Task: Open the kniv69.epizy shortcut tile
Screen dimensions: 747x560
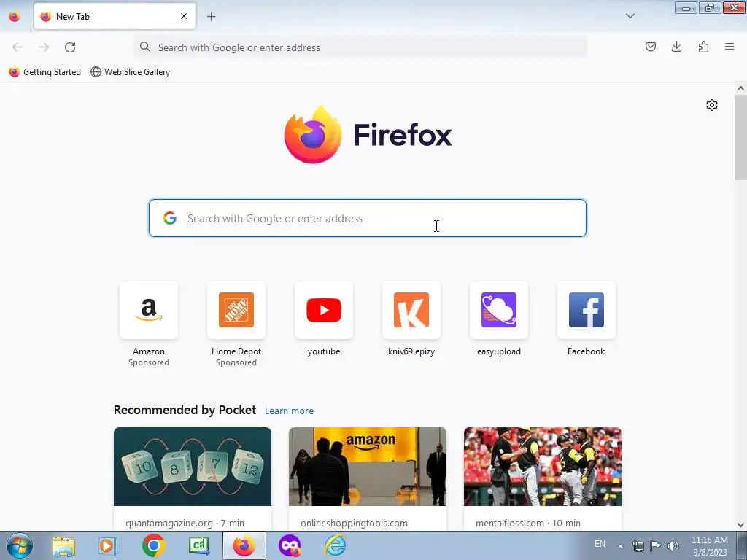Action: [x=411, y=310]
